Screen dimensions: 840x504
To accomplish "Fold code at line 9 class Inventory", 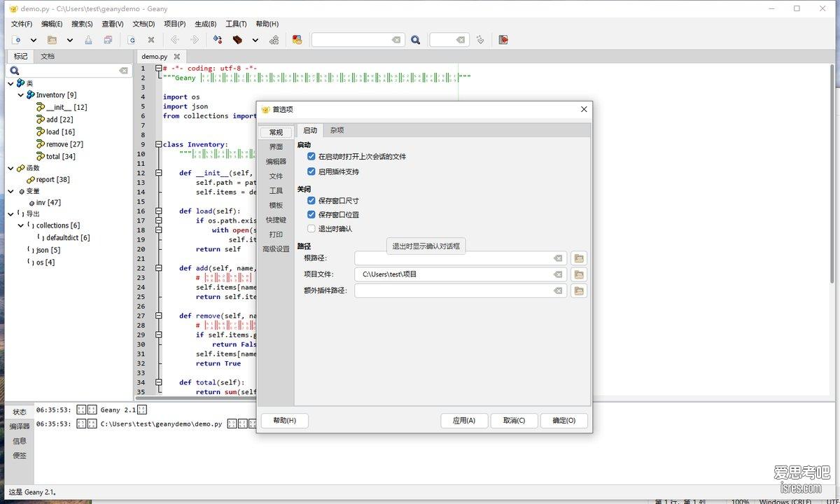I will pyautogui.click(x=159, y=145).
